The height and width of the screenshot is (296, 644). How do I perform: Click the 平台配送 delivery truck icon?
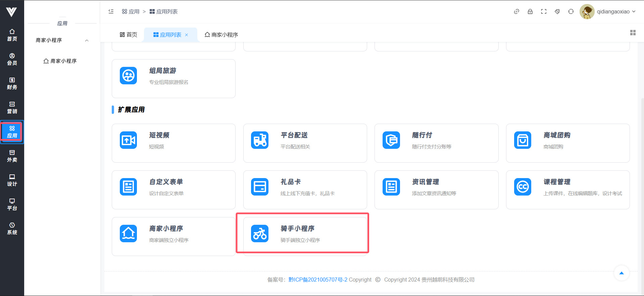[260, 140]
